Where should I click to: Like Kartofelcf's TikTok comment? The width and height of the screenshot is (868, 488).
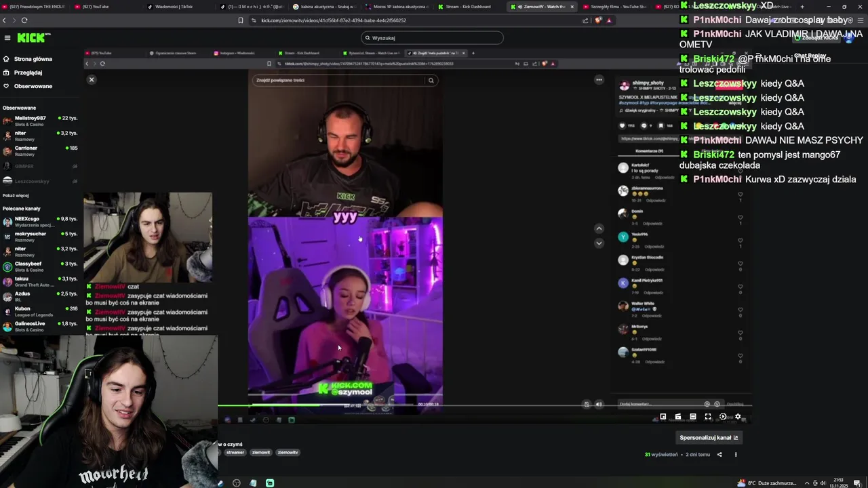(741, 170)
